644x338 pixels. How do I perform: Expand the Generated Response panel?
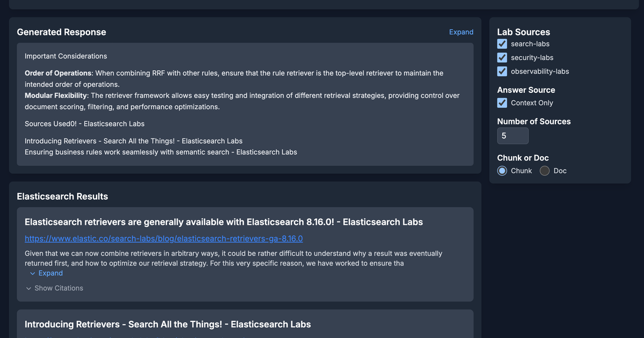click(461, 32)
